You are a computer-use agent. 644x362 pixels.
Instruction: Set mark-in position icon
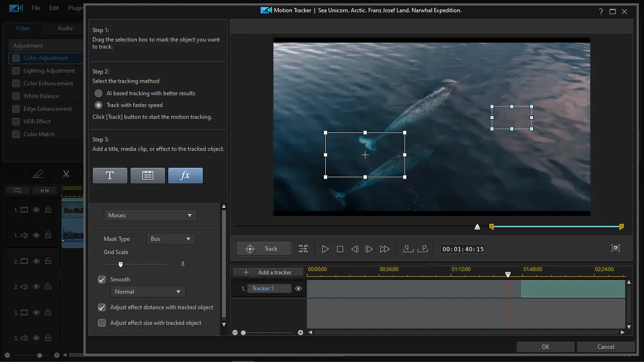[408, 249]
